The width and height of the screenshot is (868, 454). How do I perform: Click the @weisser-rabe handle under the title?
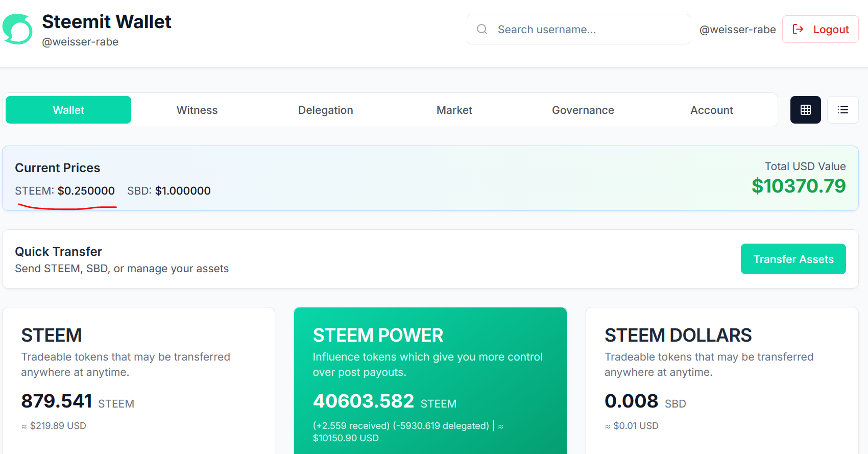coord(80,42)
